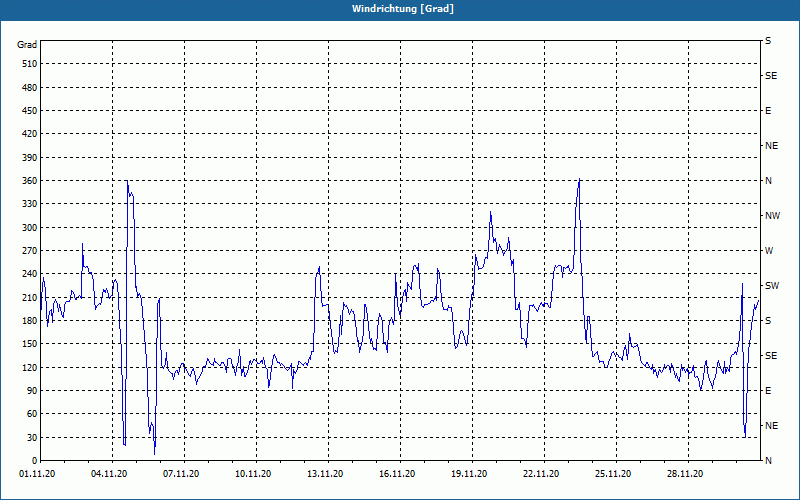Select the SW compass label on right axis
This screenshot has width=800, height=500.
point(772,286)
